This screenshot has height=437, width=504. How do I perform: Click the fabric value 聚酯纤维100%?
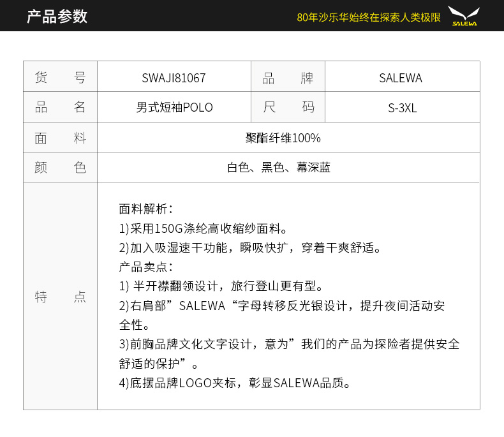[x=283, y=138]
